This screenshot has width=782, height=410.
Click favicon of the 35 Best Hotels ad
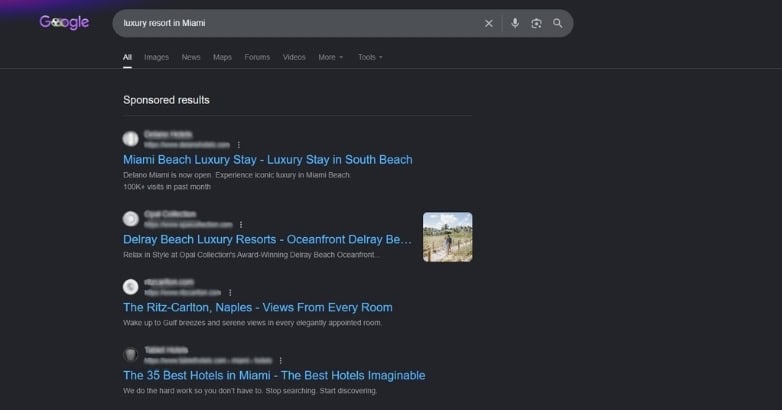point(131,355)
